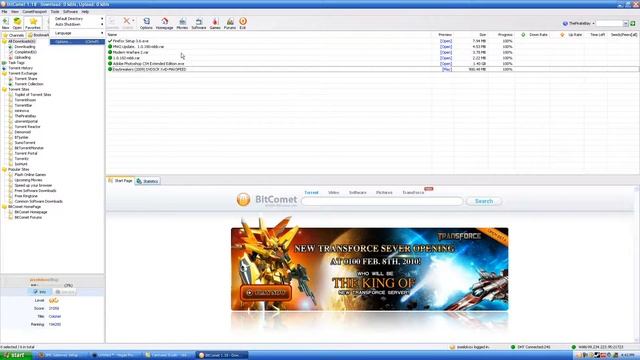Click green status icon of Daybreakers torrent
This screenshot has height=360, width=640.
pos(110,69)
